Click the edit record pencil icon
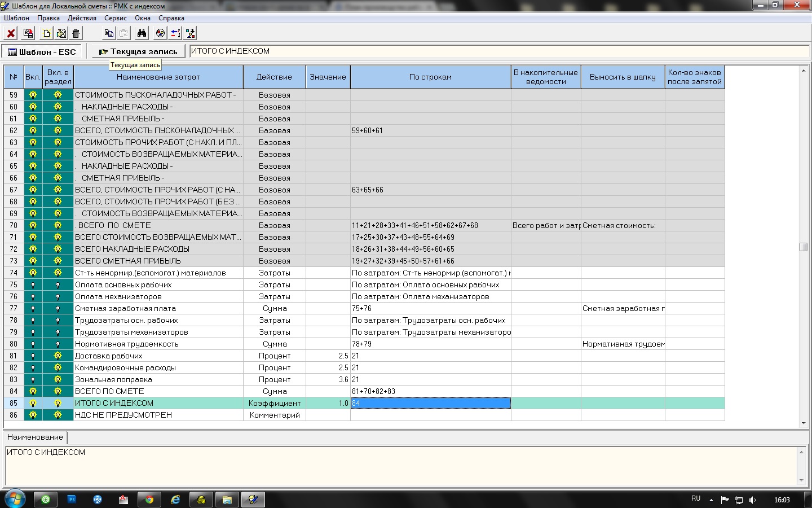The width and height of the screenshot is (812, 508). pos(61,33)
